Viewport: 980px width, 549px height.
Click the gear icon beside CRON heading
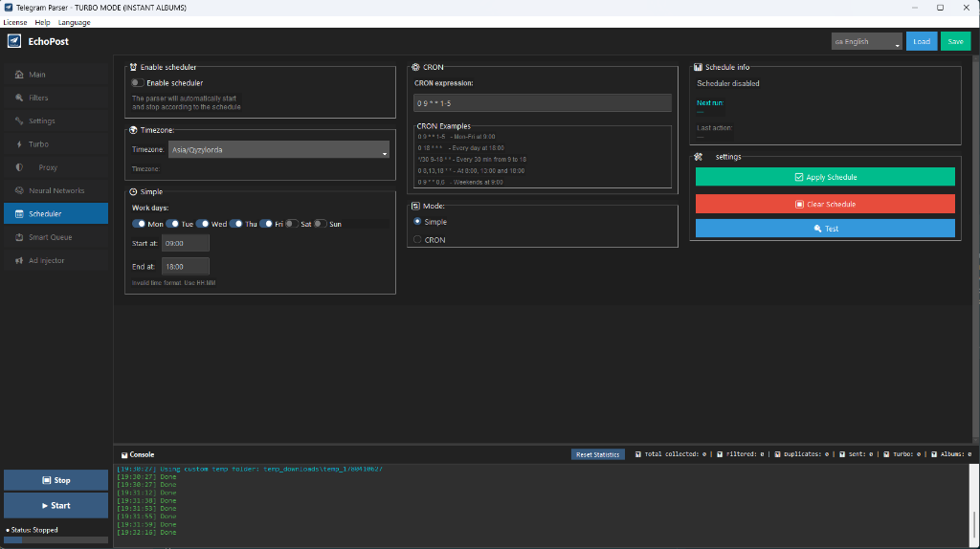tap(415, 67)
